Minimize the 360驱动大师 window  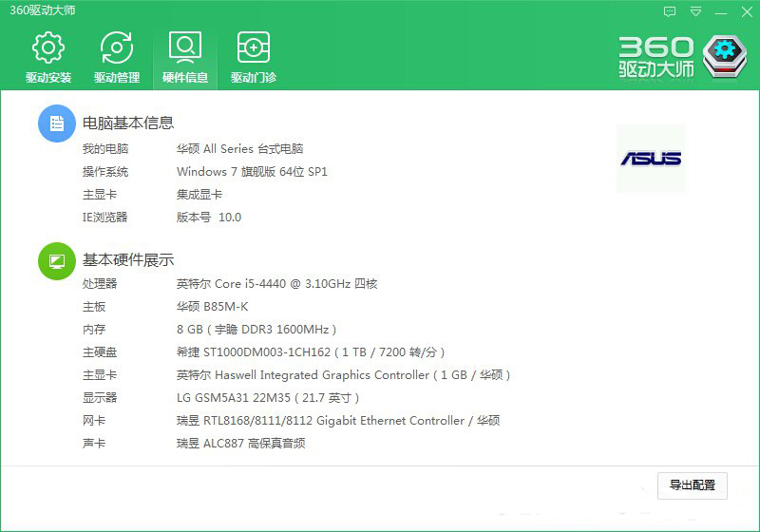pos(721,12)
